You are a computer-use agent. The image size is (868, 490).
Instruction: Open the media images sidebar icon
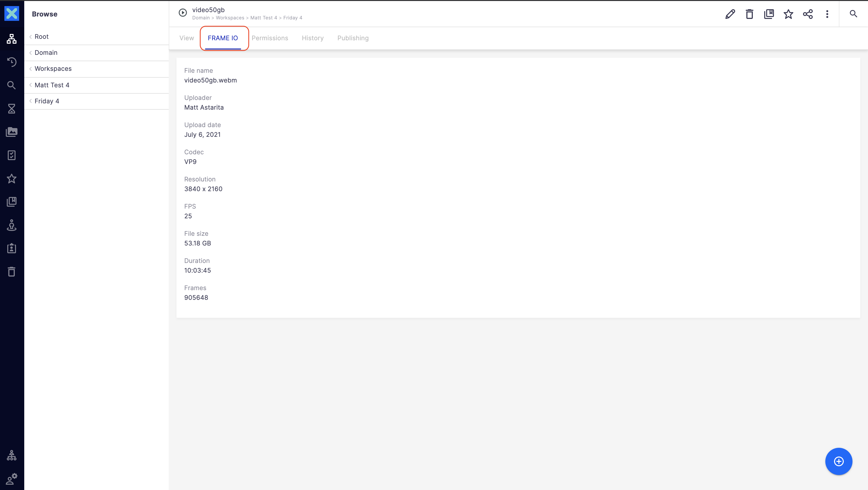(12, 132)
